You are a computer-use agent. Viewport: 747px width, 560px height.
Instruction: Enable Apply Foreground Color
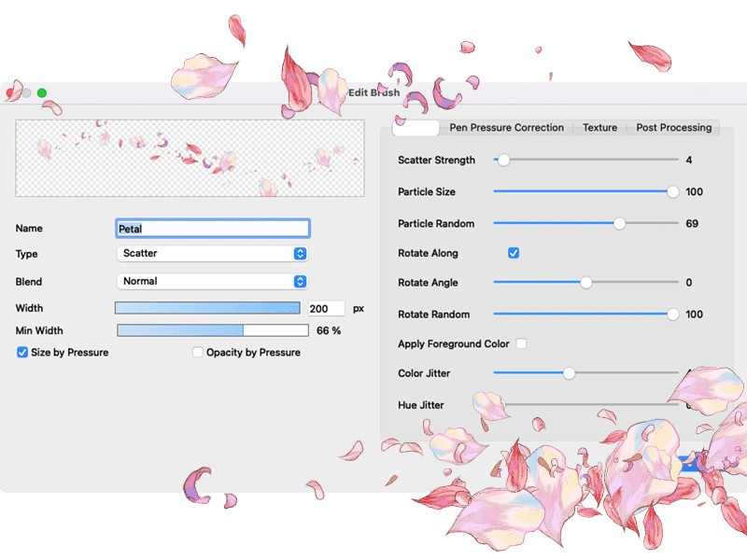(521, 343)
